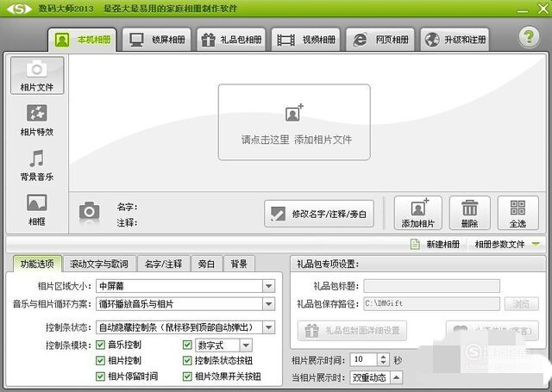552x392 pixels.
Task: Click the S logo in title bar
Action: [19, 9]
